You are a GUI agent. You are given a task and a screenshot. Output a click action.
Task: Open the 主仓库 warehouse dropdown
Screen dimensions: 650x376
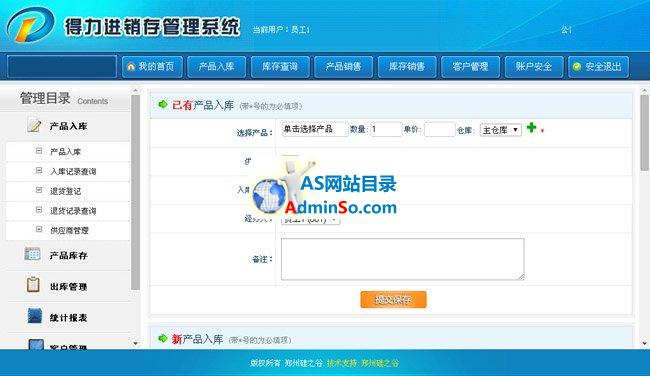coord(501,130)
